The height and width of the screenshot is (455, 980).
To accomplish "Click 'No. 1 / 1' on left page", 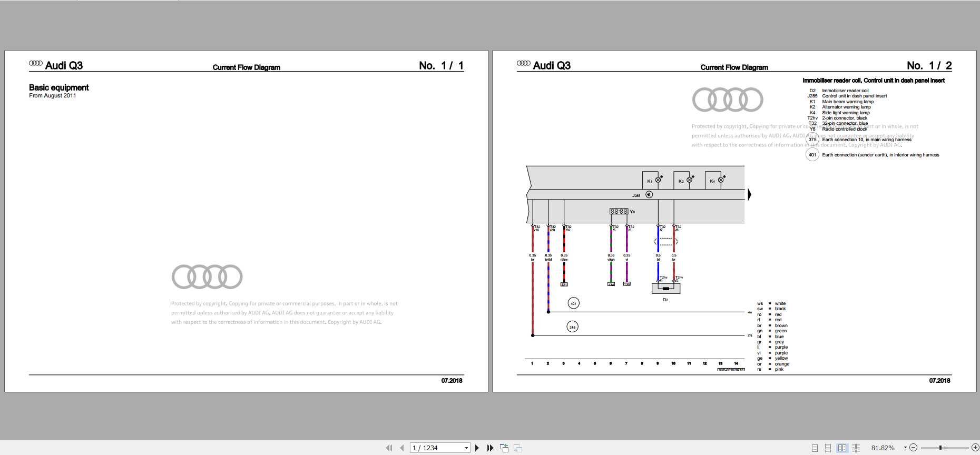I will 441,65.
